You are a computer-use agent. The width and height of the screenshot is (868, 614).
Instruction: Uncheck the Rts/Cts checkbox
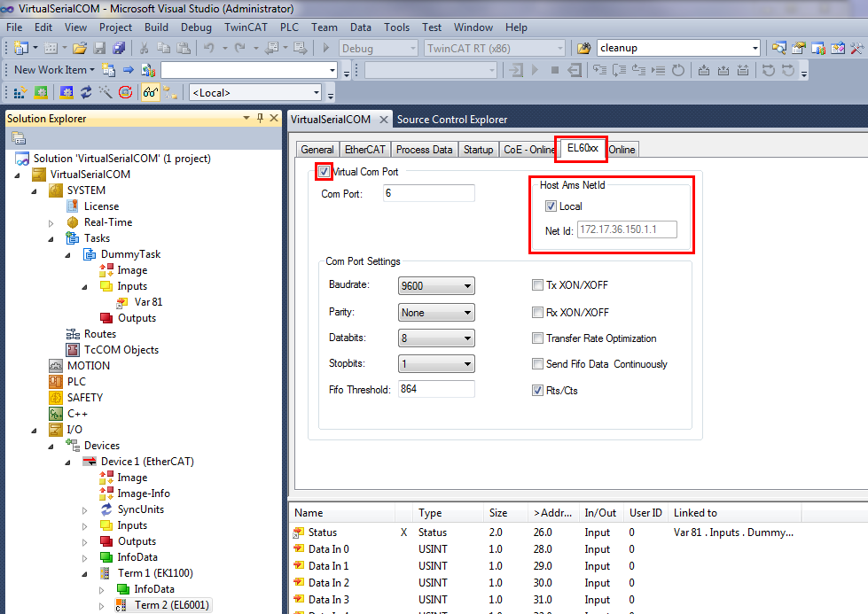(537, 391)
